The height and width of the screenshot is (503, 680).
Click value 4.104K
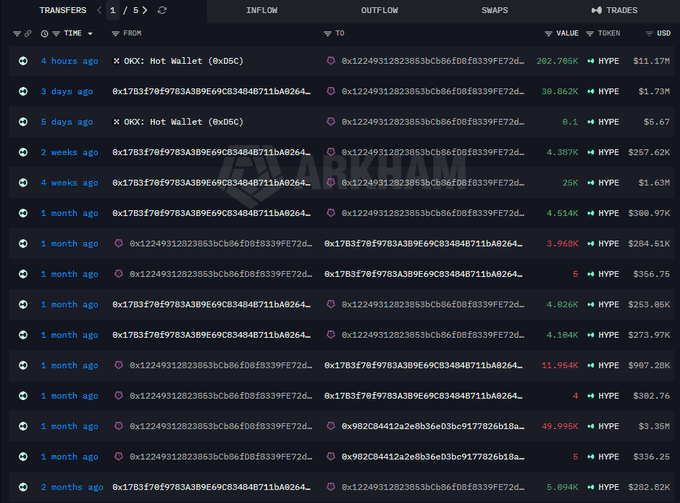click(x=562, y=335)
